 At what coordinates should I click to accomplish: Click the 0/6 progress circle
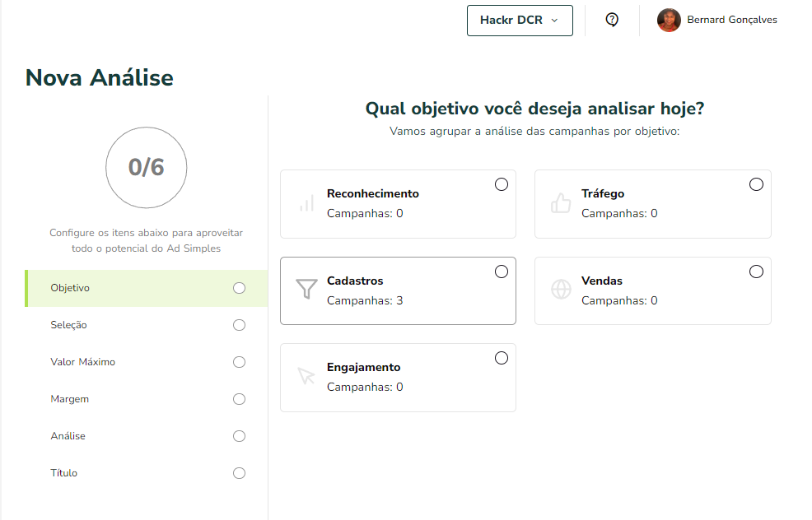[x=146, y=168]
